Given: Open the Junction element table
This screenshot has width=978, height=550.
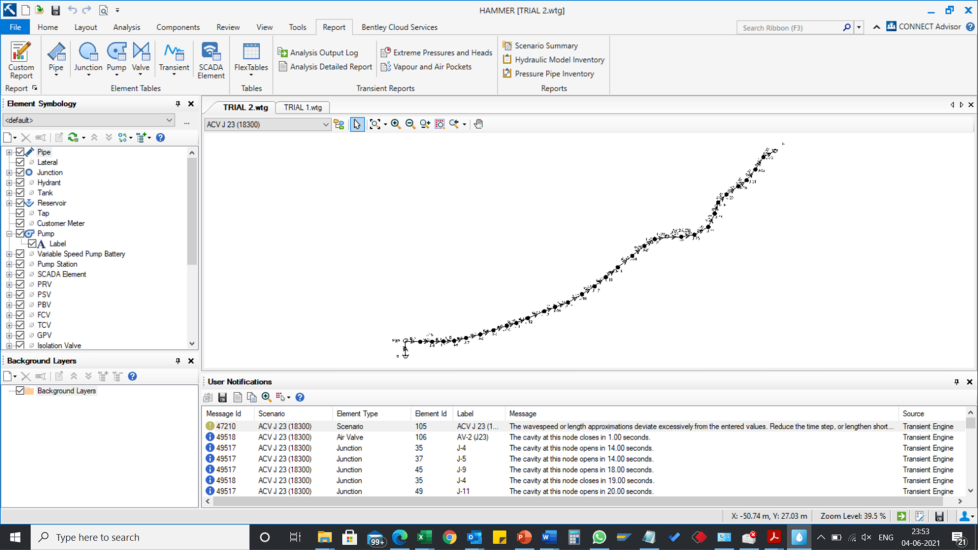Looking at the screenshot, I should (x=88, y=59).
